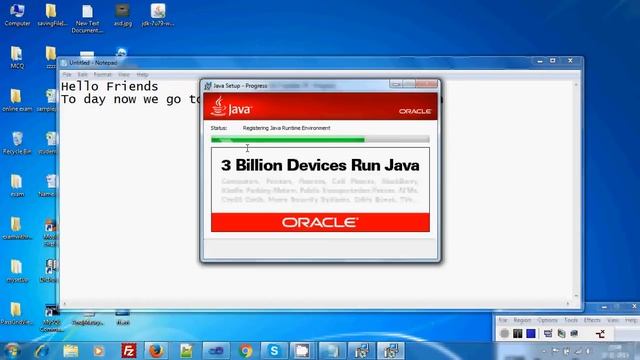This screenshot has height=360, width=640.
Task: Open Notepad Format menu
Action: (x=102, y=75)
